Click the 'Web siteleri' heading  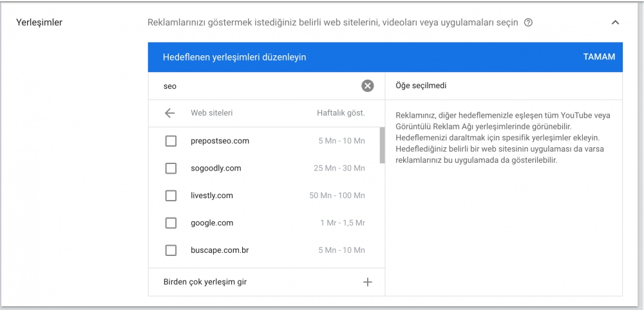coord(211,113)
